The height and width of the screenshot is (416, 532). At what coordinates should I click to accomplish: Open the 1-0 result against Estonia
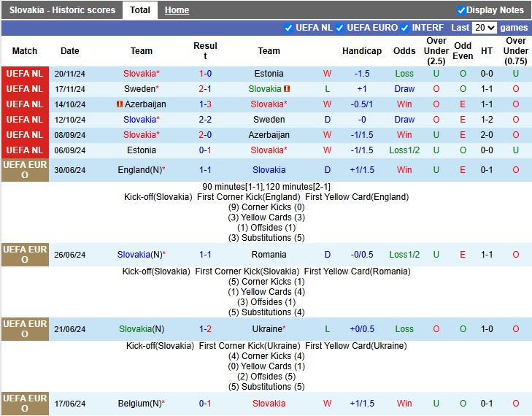coord(205,74)
